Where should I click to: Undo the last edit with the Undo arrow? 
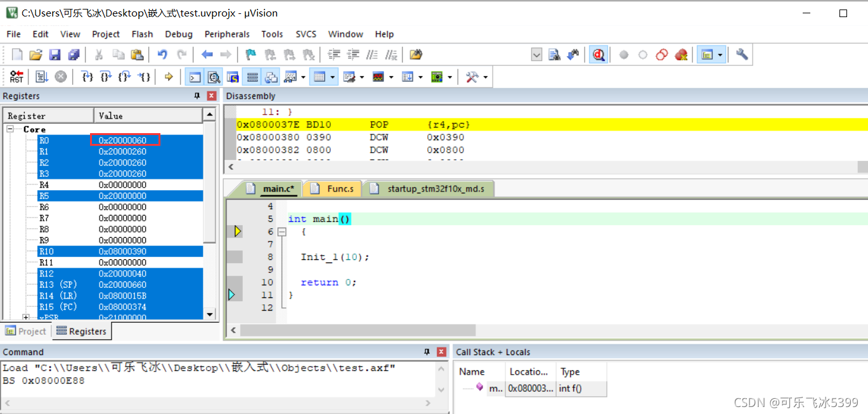click(x=162, y=55)
